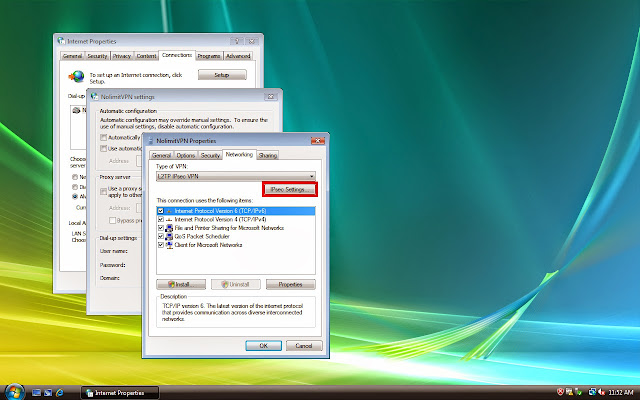This screenshot has width=640, height=400.
Task: Click the tray icon with the yellow warning triangle
Action: pyautogui.click(x=569, y=392)
